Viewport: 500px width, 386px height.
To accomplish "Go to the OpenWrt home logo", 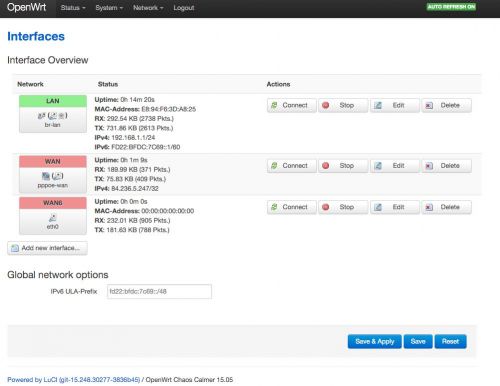I will pyautogui.click(x=27, y=7).
